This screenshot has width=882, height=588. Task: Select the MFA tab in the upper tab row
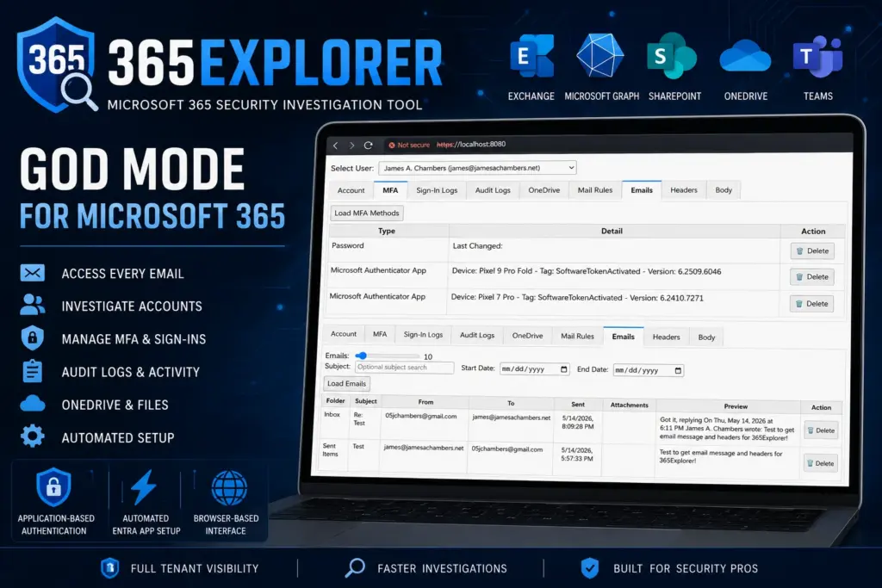(390, 190)
